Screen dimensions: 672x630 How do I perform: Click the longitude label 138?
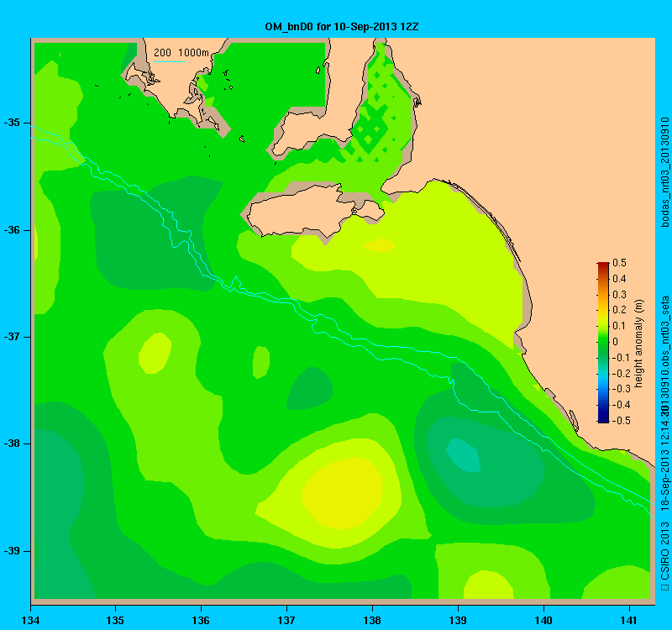pyautogui.click(x=372, y=621)
